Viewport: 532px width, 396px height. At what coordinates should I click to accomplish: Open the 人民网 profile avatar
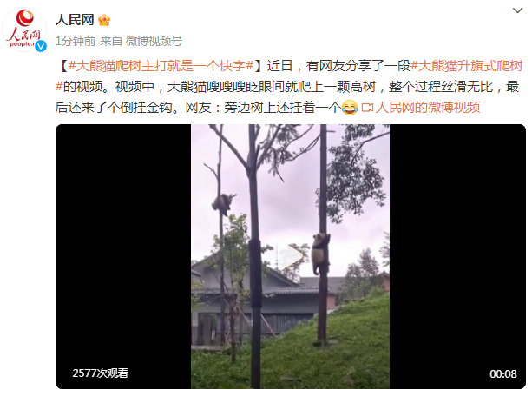[x=24, y=30]
